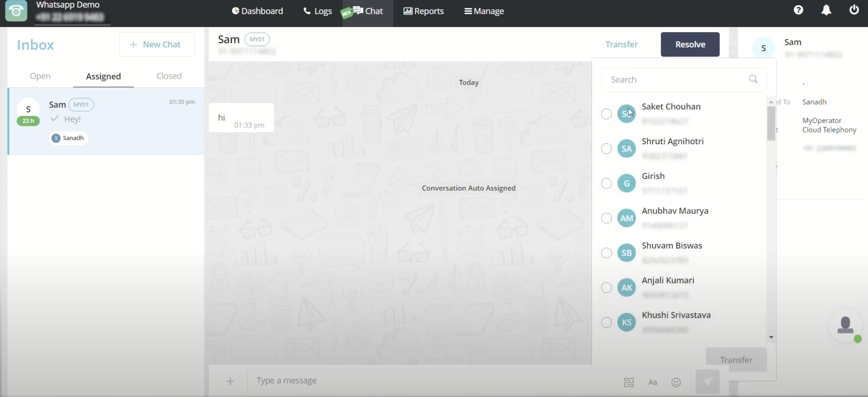Click agent list scroll up arrow

click(771, 102)
